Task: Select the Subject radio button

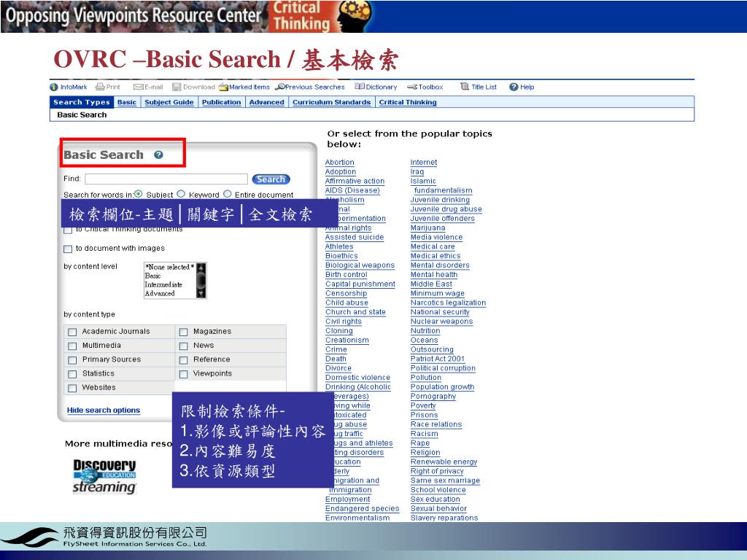Action: tap(138, 194)
